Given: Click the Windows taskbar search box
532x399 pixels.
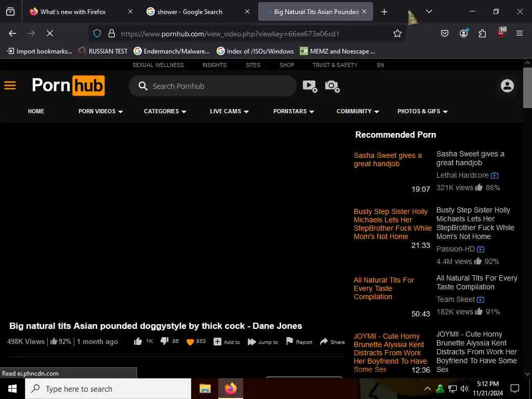Looking at the screenshot, I should pyautogui.click(x=108, y=389).
